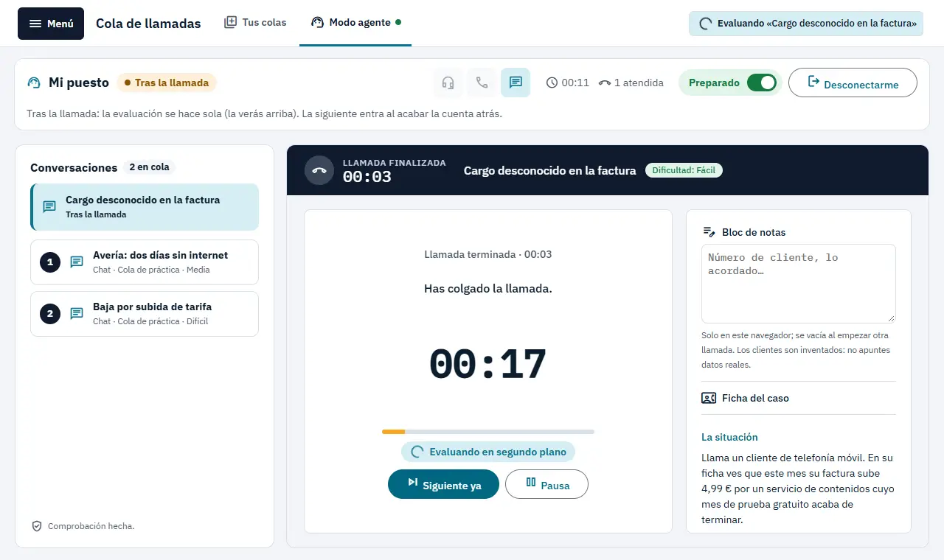Click the number 1 queue badge
Screen dimensions: 944x560
[49, 262]
